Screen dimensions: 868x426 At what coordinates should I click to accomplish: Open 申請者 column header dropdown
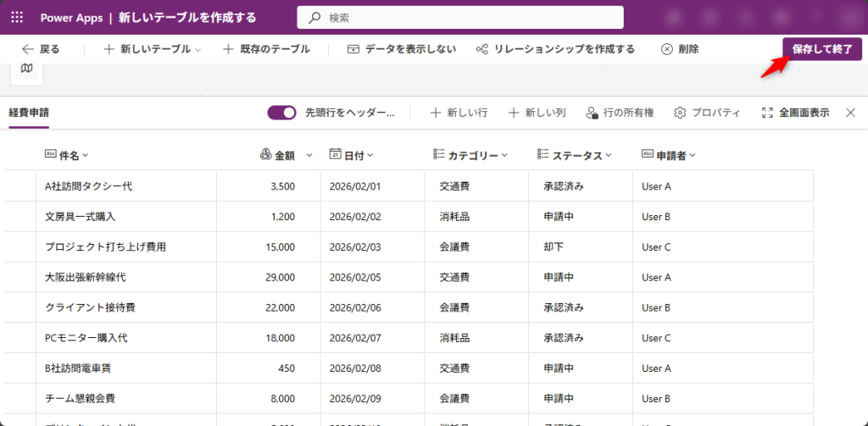(692, 156)
